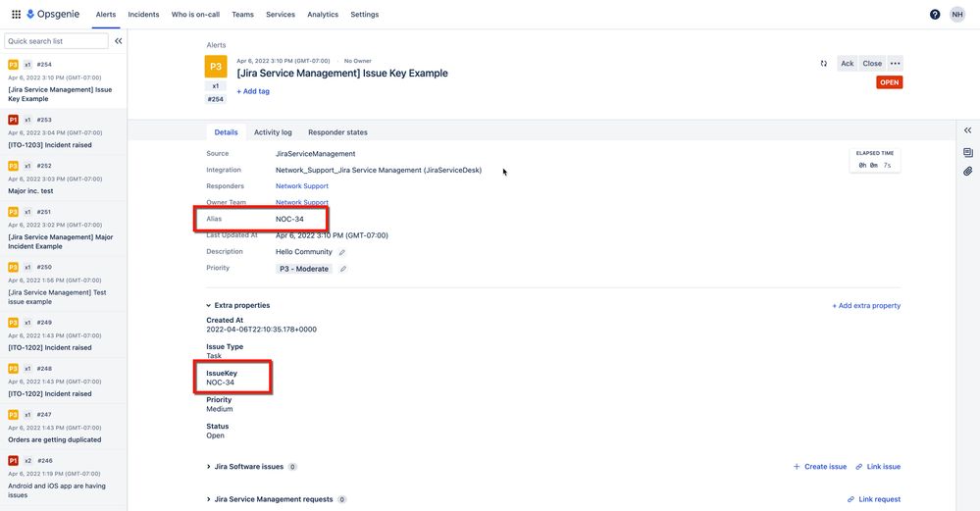Open the Settings menu
This screenshot has width=980, height=511.
pyautogui.click(x=364, y=15)
